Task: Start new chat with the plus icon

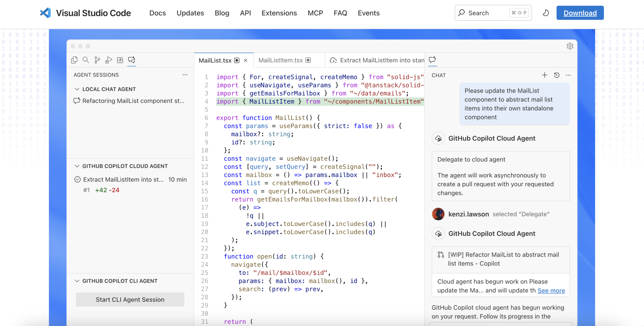Action: click(544, 75)
